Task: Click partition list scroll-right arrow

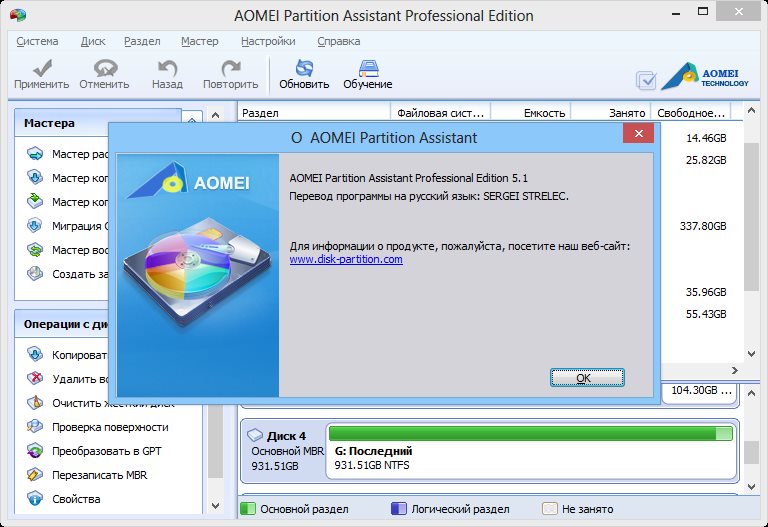Action: click(x=735, y=370)
